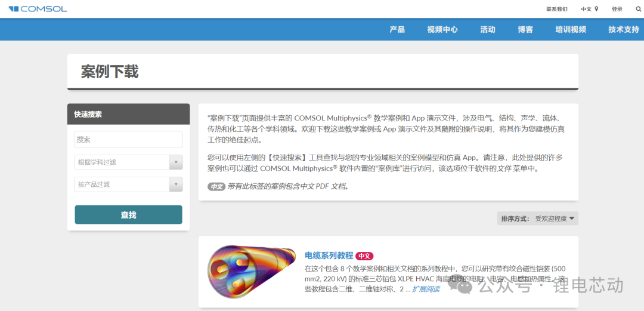Open the 电缆系列教程 title link
The image size is (644, 311).
click(329, 255)
